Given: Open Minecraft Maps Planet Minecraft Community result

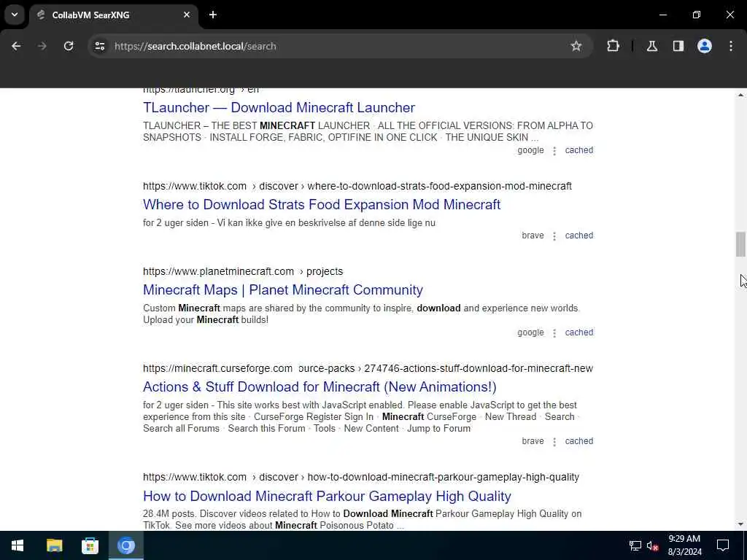Looking at the screenshot, I should [283, 290].
